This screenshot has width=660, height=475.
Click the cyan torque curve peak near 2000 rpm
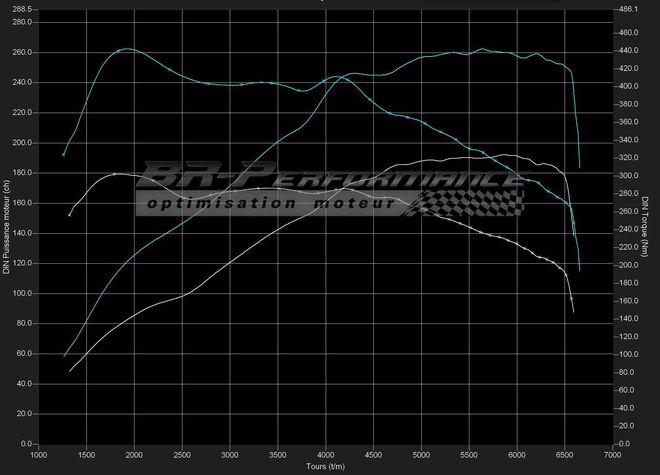coord(125,48)
